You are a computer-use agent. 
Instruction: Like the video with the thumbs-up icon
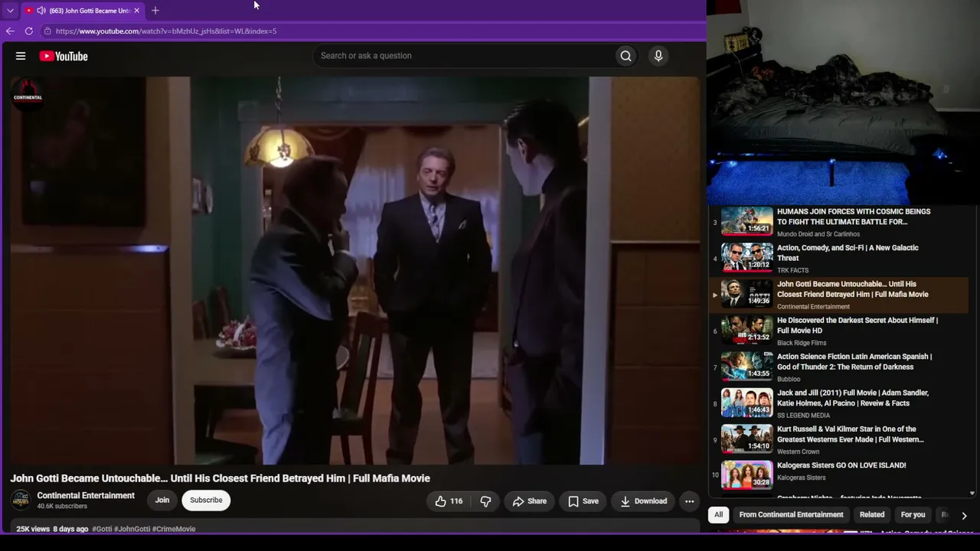[x=449, y=501]
